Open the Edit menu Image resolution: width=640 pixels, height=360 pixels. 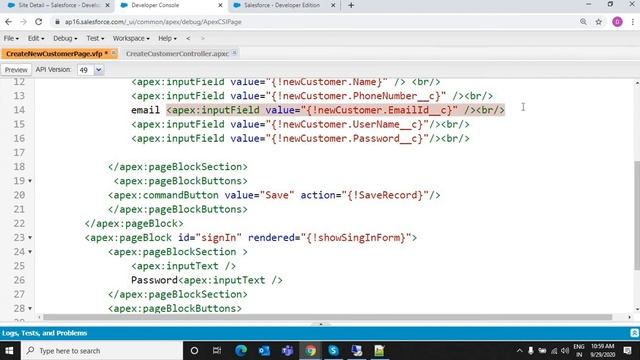point(36,38)
